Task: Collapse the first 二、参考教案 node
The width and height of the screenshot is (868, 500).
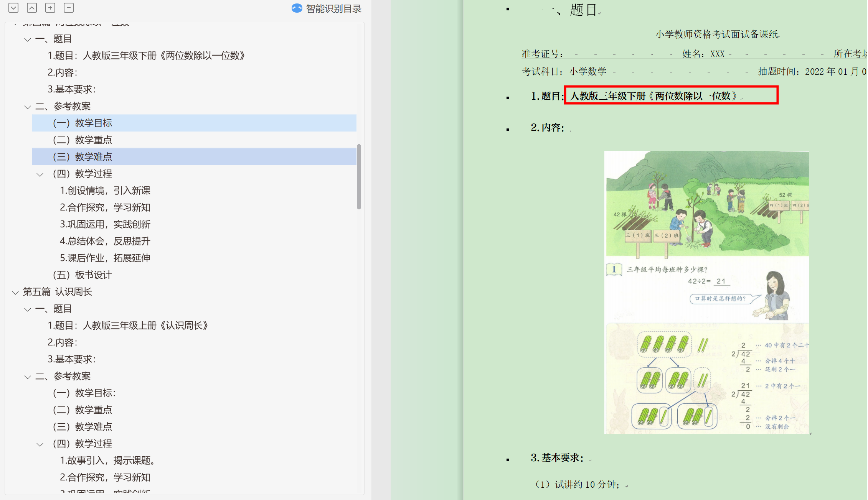Action: [x=28, y=107]
